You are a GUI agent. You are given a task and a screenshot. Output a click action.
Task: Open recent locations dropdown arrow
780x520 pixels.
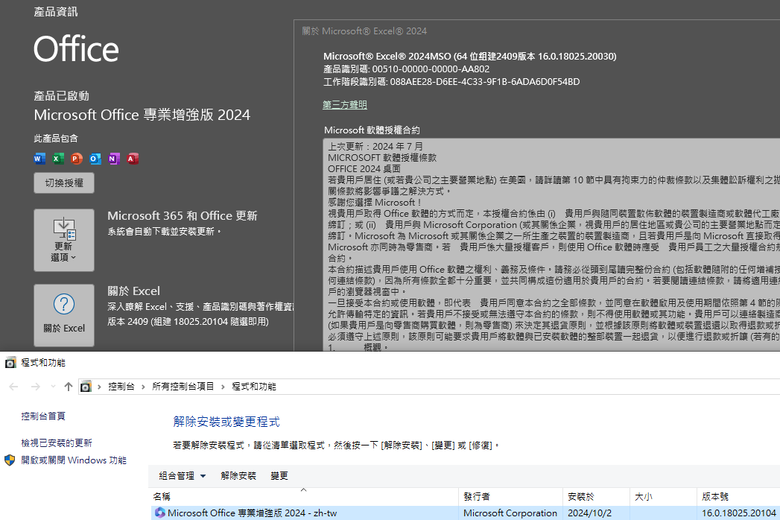coord(53,387)
